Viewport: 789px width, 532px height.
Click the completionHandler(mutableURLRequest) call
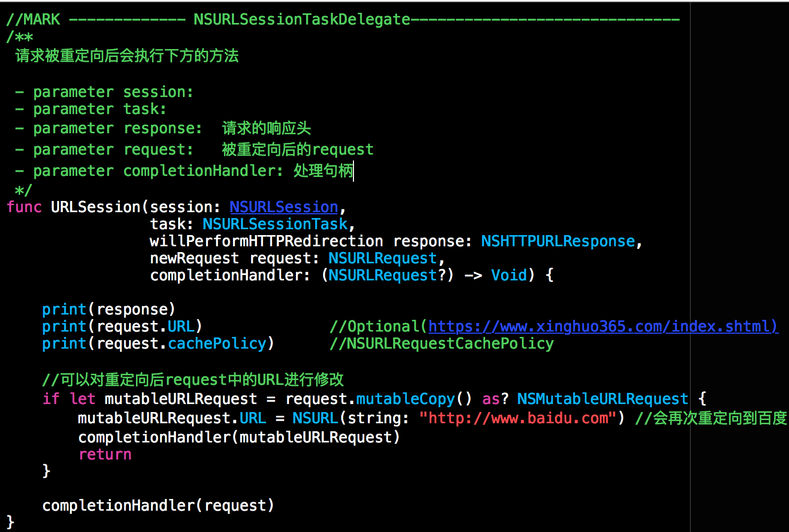(239, 437)
